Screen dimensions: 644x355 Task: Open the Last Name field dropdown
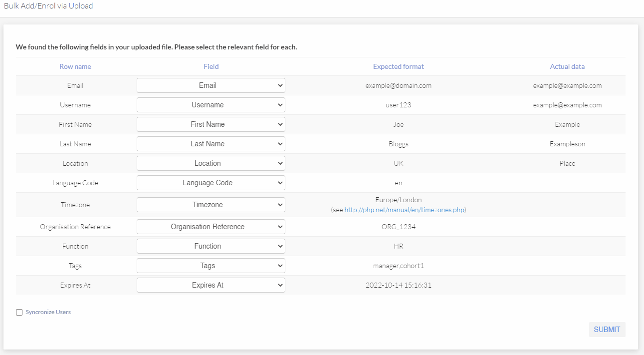coord(211,143)
